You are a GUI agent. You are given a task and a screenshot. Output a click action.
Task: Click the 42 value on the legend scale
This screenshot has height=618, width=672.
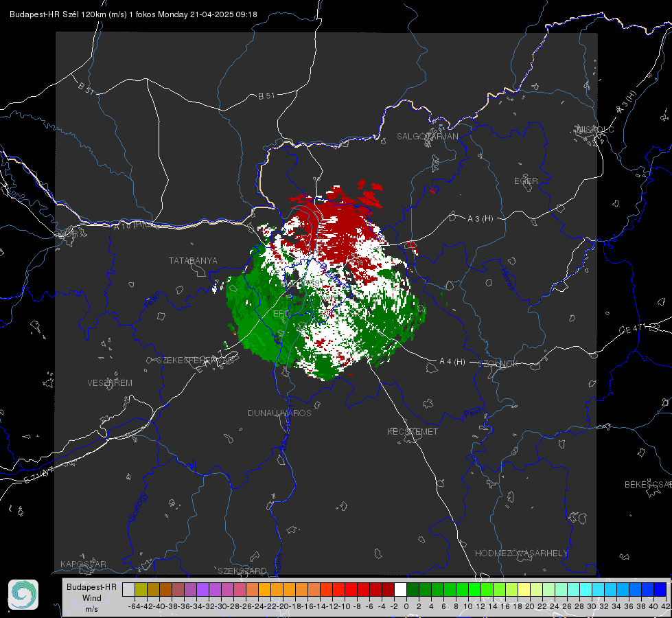pos(665,606)
